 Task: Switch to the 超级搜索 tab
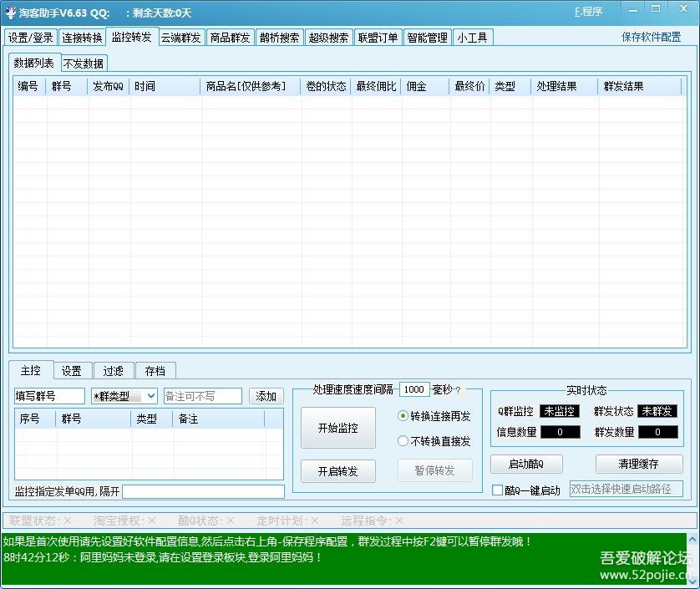[328, 38]
